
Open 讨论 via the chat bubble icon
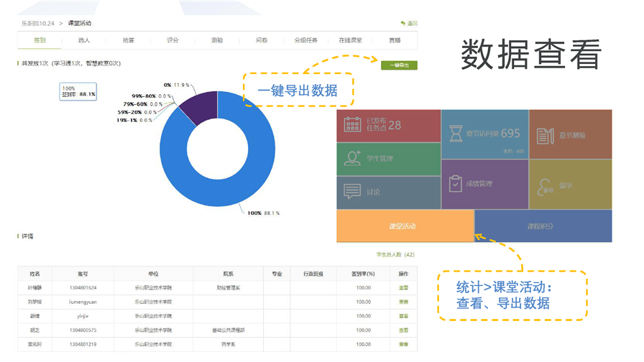coord(352,192)
